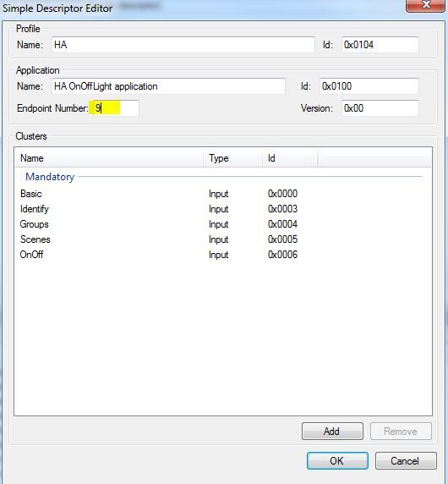448x484 pixels.
Task: Click the Add cluster button
Action: [332, 432]
